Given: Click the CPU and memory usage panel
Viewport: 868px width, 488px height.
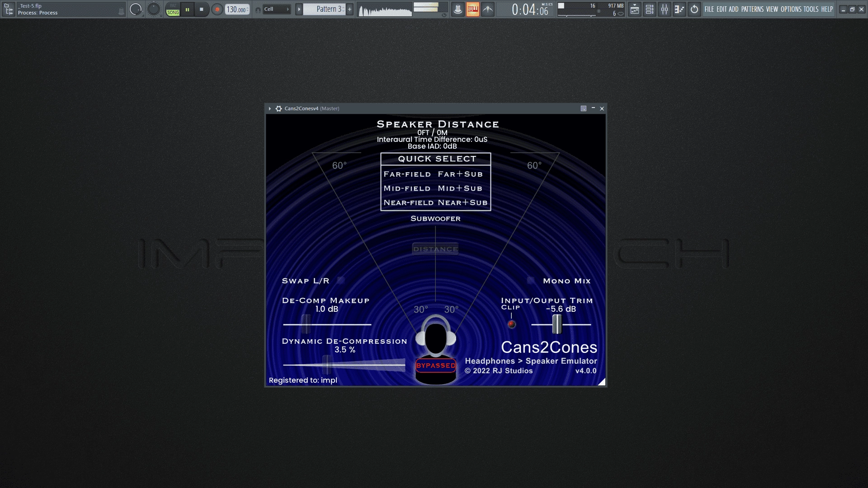Looking at the screenshot, I should [x=591, y=9].
